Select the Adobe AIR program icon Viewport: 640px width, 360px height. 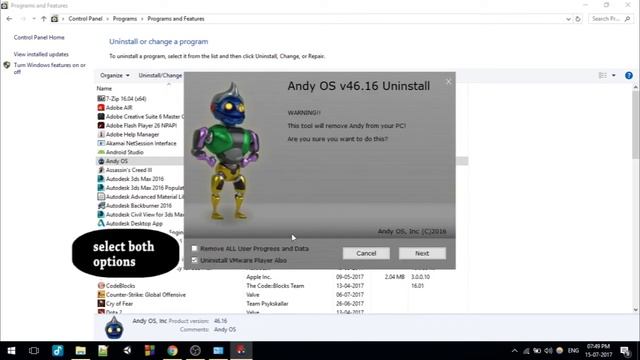coord(101,108)
